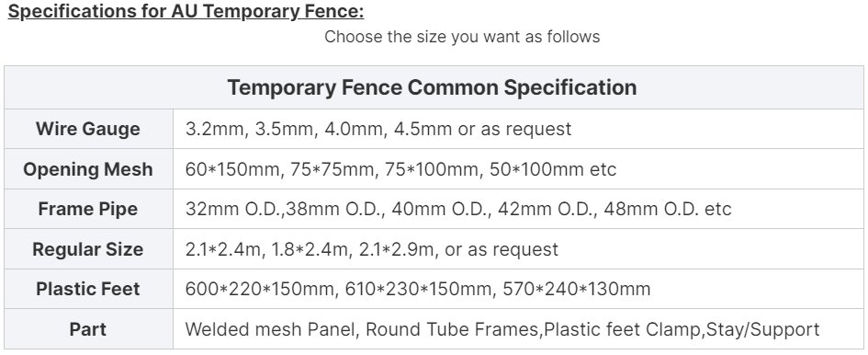The width and height of the screenshot is (868, 355).
Task: Click the 'Choose the size you want' text
Action: [x=462, y=37]
